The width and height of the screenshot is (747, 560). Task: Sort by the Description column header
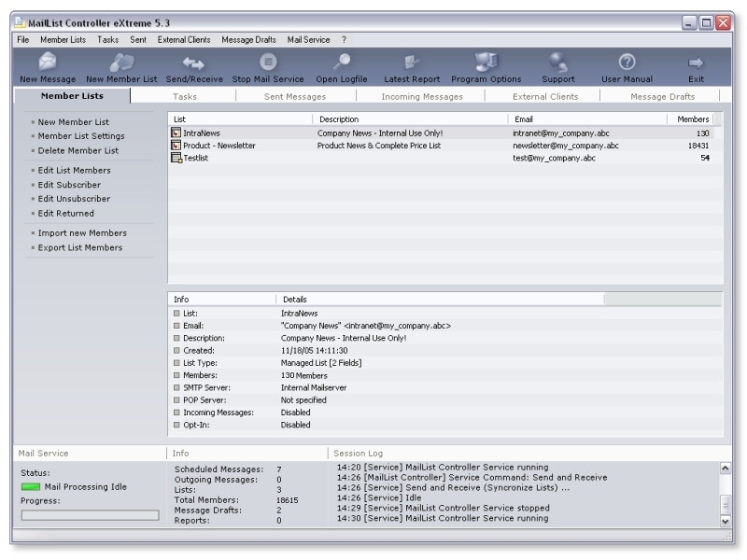[x=410, y=119]
